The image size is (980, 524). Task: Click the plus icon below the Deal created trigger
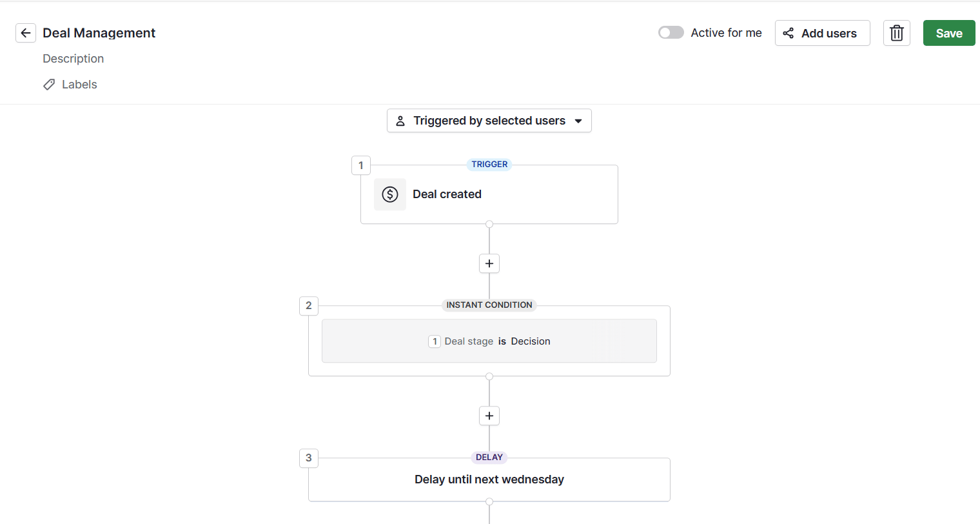click(489, 263)
